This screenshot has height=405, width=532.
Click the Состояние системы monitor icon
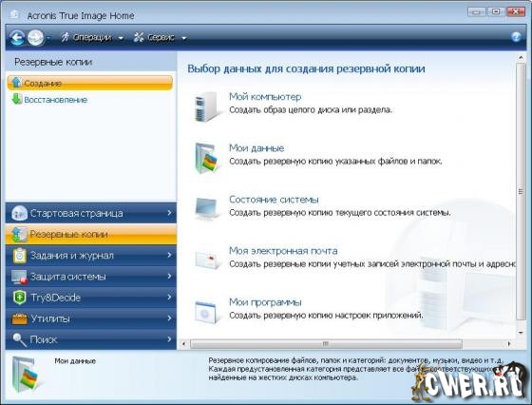(x=207, y=208)
